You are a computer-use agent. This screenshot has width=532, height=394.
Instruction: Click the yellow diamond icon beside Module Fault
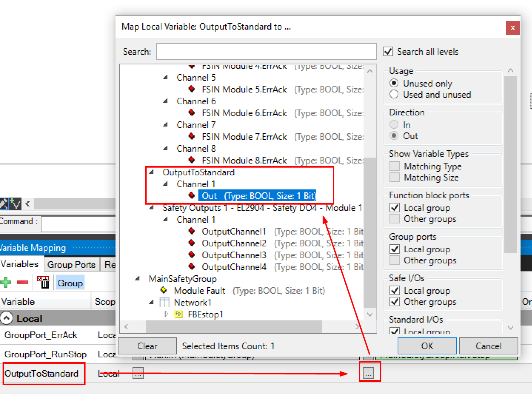[164, 290]
